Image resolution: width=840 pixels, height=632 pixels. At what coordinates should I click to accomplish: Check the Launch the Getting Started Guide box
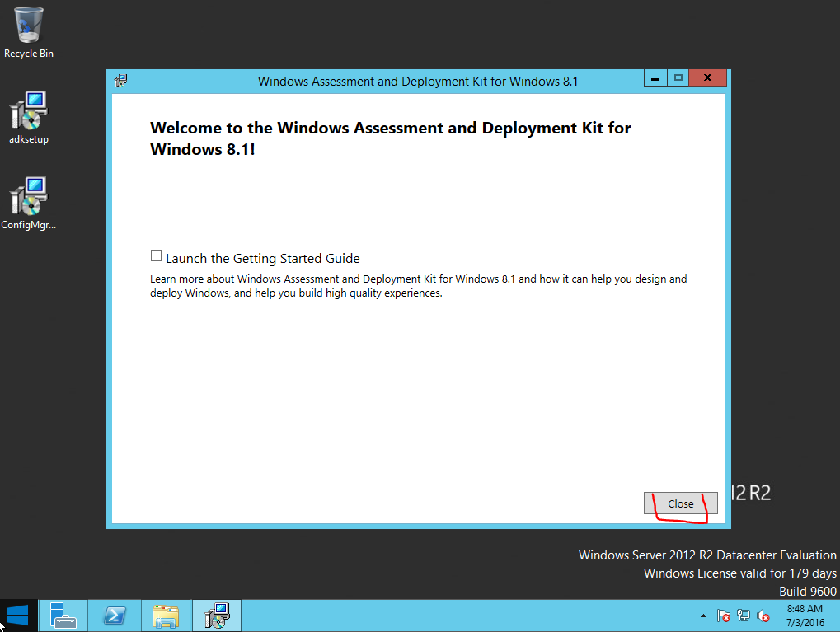(156, 256)
